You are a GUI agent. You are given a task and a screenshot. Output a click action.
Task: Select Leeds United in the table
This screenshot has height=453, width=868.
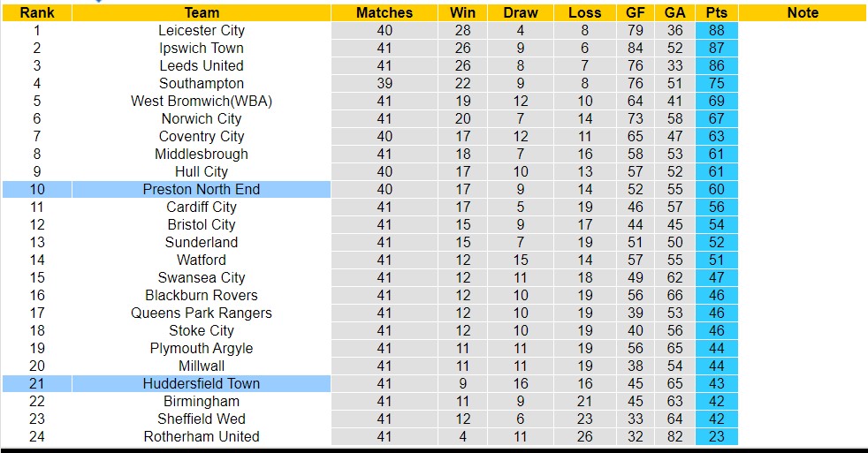pos(202,65)
